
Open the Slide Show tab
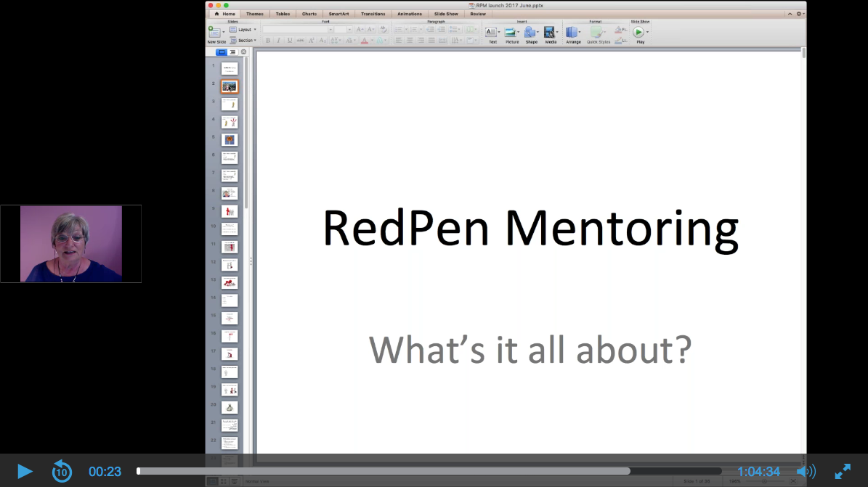tap(446, 14)
